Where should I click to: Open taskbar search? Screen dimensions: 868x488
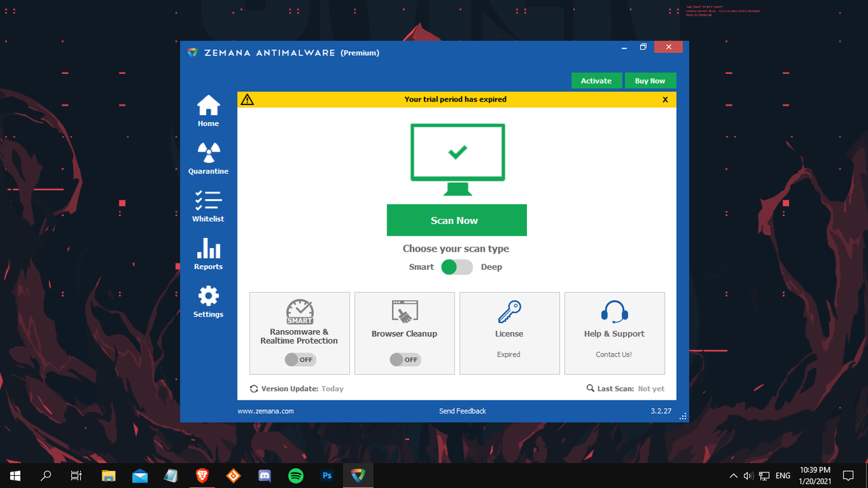[x=46, y=476]
